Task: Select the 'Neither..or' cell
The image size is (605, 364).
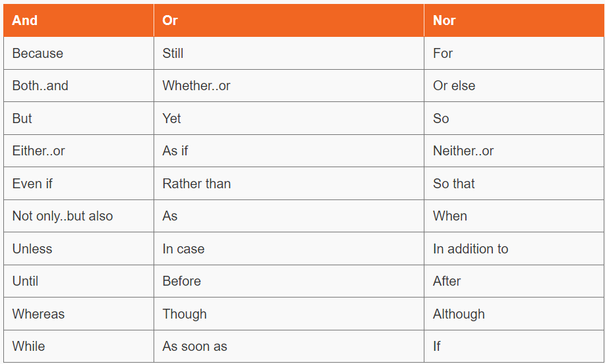Action: click(x=514, y=151)
